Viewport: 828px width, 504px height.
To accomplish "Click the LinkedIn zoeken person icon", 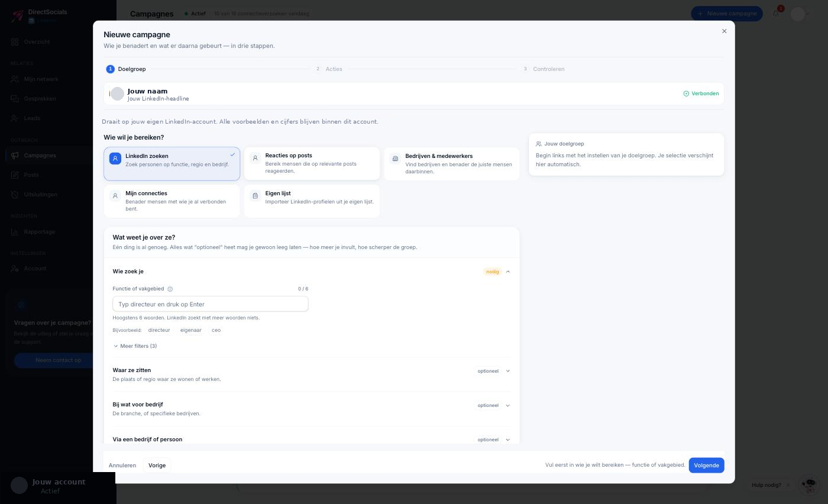I will click(x=115, y=159).
